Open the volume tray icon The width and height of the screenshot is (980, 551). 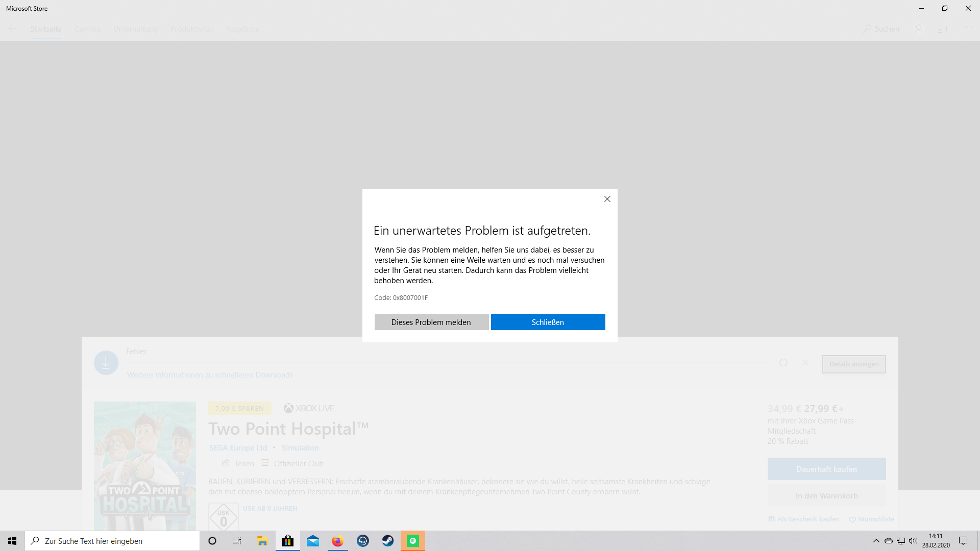pyautogui.click(x=913, y=541)
